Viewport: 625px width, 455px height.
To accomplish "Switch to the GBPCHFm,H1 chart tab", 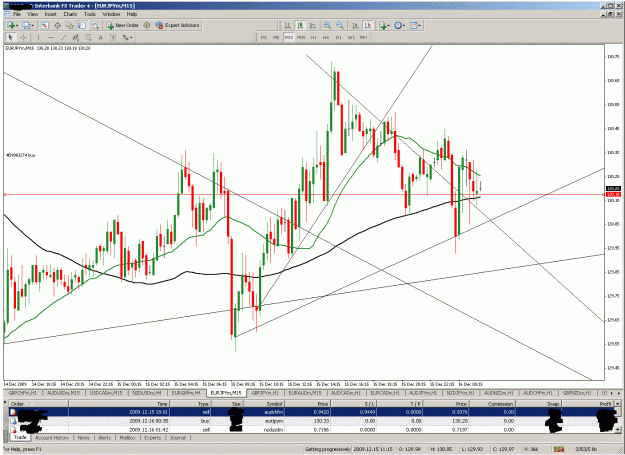I will [23, 393].
